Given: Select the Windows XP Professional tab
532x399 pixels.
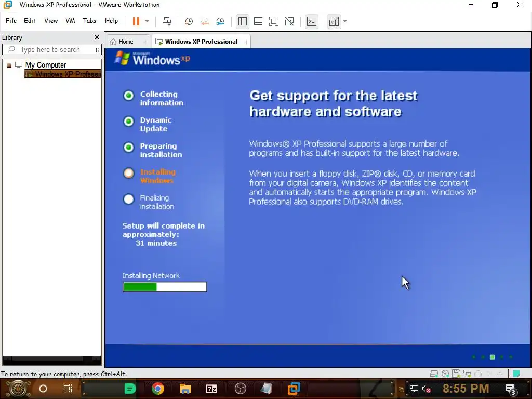Looking at the screenshot, I should click(x=201, y=42).
